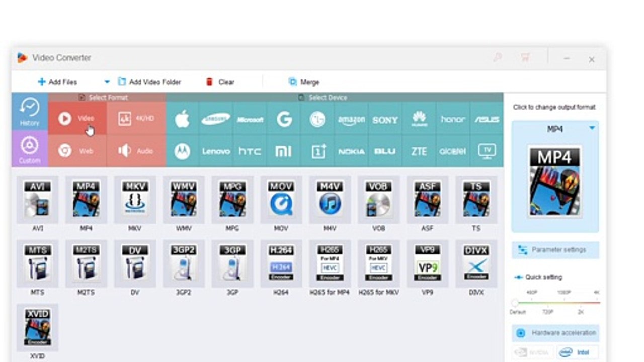Open the shopping cart icon
This screenshot has width=644, height=362.
pyautogui.click(x=526, y=58)
